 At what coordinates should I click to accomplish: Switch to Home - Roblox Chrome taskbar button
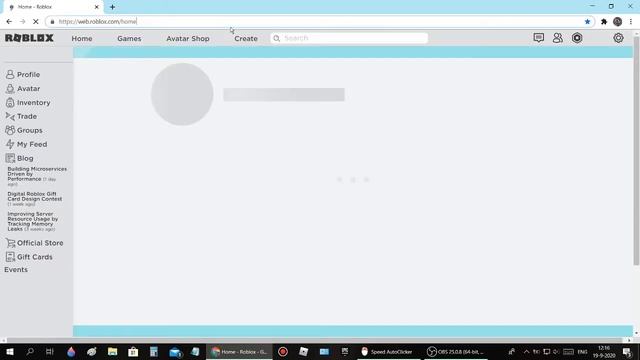[239, 351]
